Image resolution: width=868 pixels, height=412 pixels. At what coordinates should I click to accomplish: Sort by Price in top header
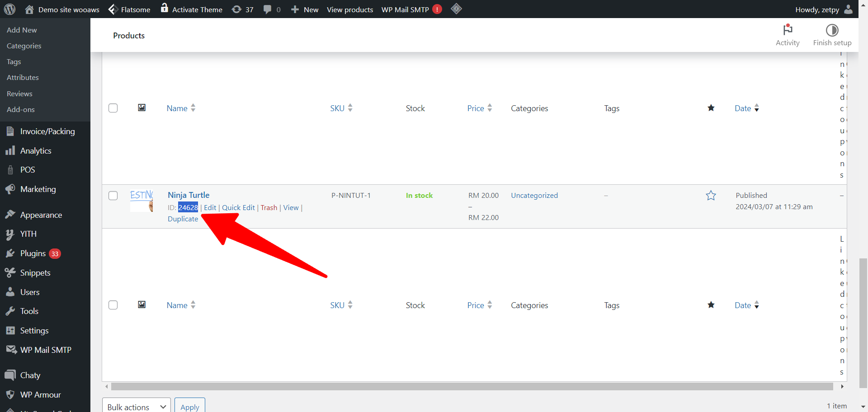(480, 108)
